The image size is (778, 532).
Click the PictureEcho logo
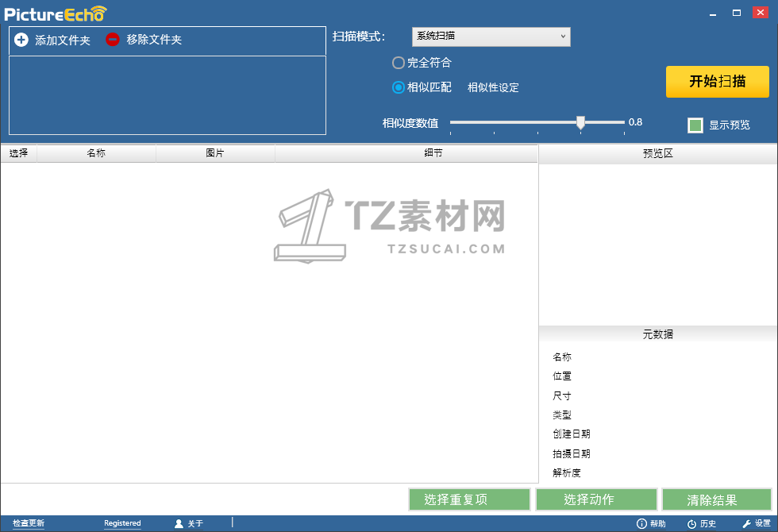click(55, 14)
